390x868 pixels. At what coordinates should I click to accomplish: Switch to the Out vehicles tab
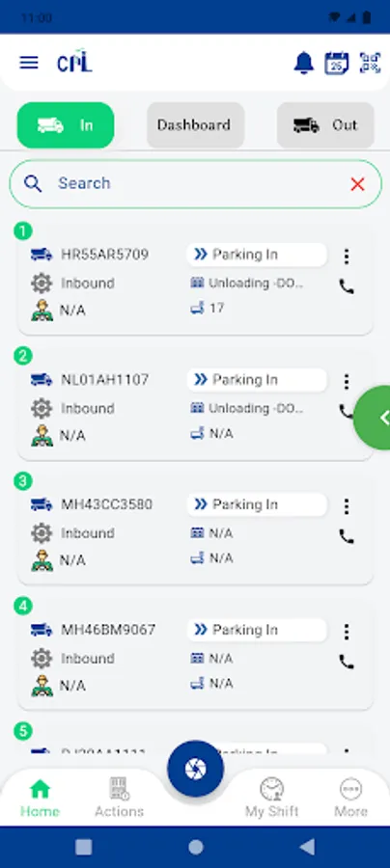point(325,125)
